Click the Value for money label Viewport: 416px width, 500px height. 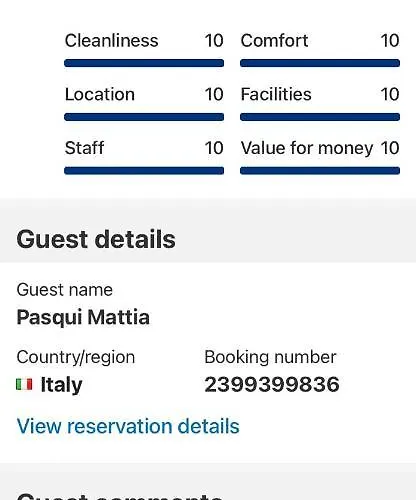click(x=307, y=148)
